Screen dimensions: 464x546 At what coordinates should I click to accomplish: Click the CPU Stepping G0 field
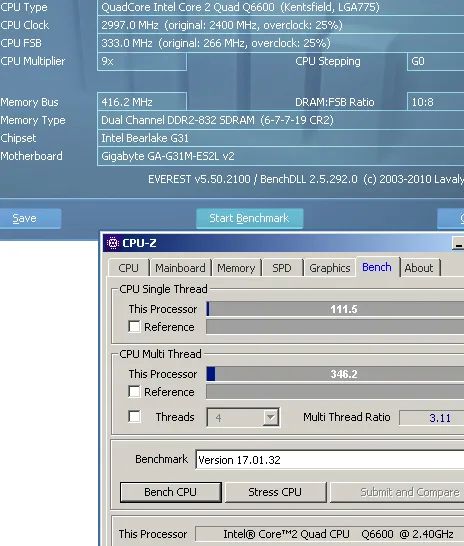pos(435,61)
